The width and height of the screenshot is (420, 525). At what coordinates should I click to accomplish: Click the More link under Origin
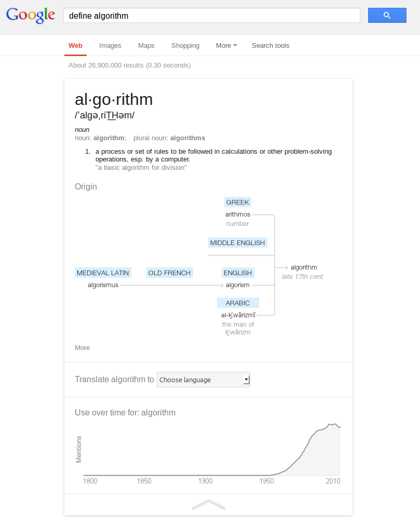82,348
